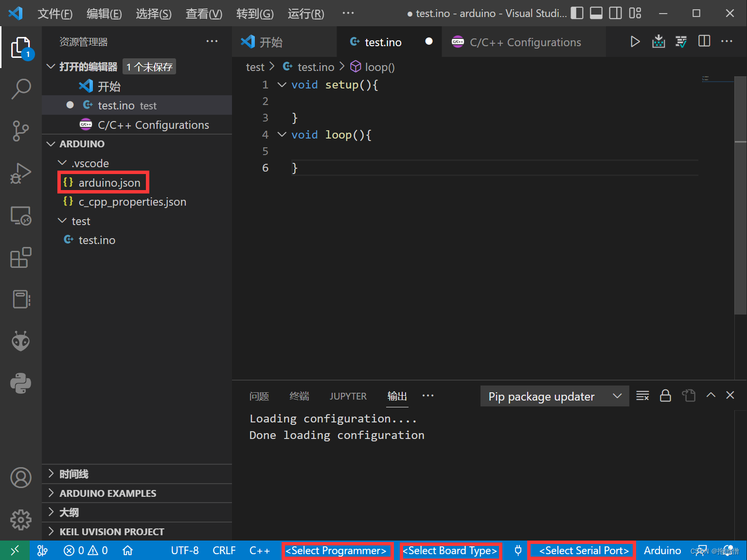This screenshot has width=747, height=560.
Task: Open the Remote Explorer view
Action: coord(21,215)
